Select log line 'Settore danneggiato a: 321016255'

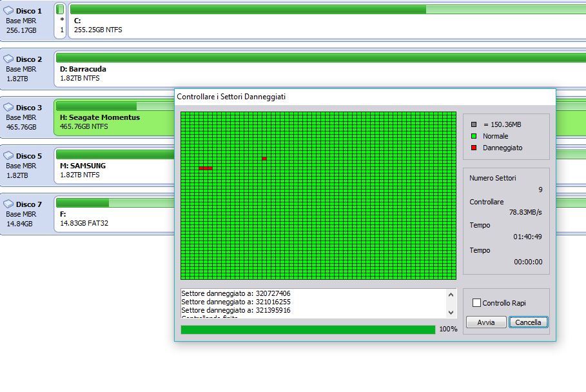[x=236, y=302]
